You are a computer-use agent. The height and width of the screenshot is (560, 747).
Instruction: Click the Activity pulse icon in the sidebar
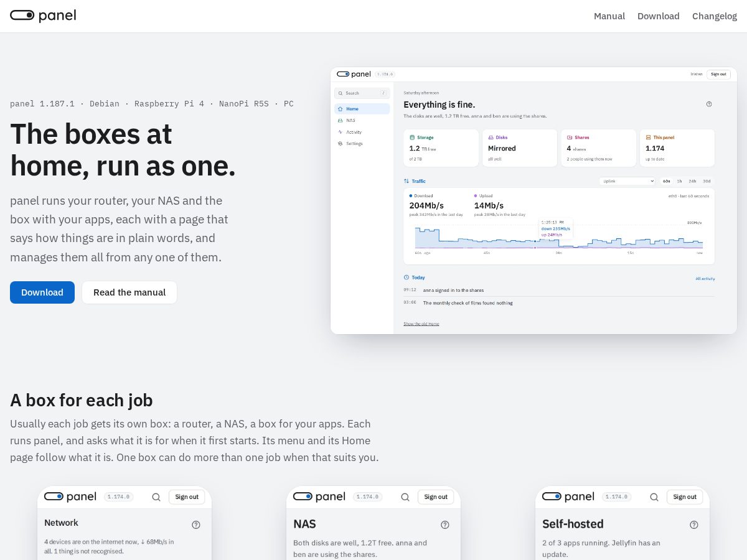[340, 132]
